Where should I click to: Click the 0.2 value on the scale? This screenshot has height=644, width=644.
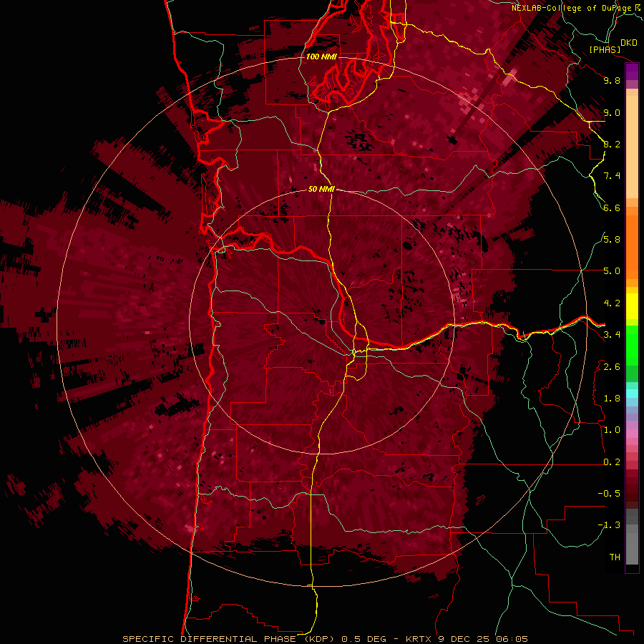coord(612,462)
